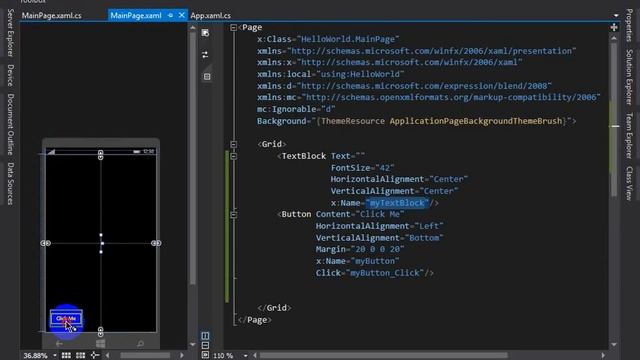Click the grid icon below swap panes
The width and height of the screenshot is (640, 360).
(207, 76)
